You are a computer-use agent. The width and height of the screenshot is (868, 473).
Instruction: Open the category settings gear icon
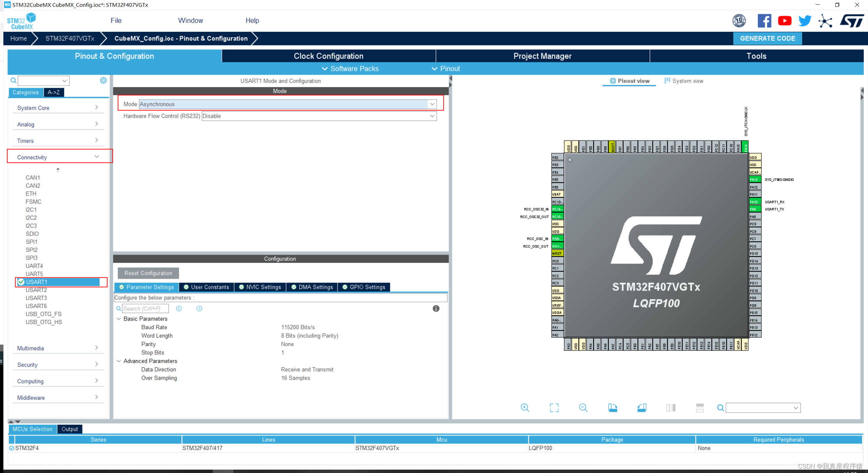coord(103,80)
